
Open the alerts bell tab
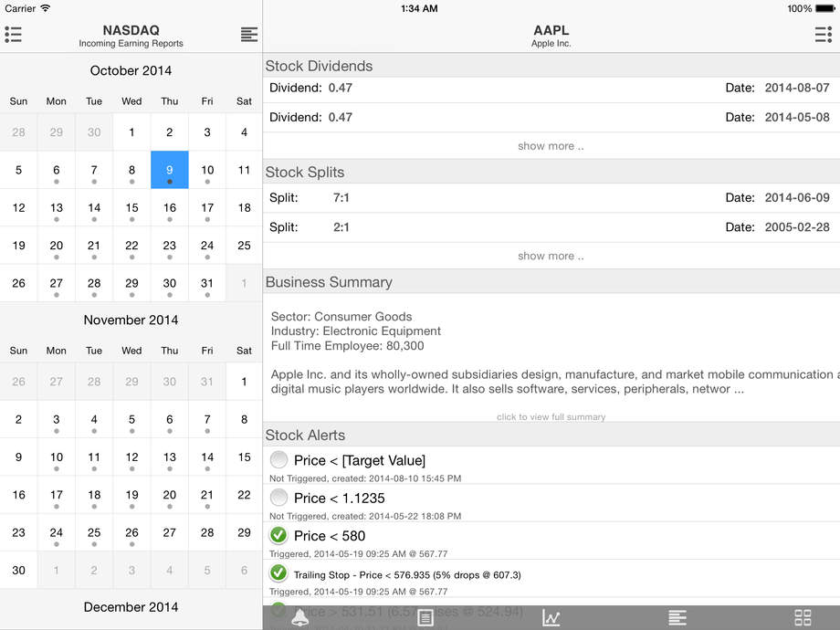tap(300, 618)
